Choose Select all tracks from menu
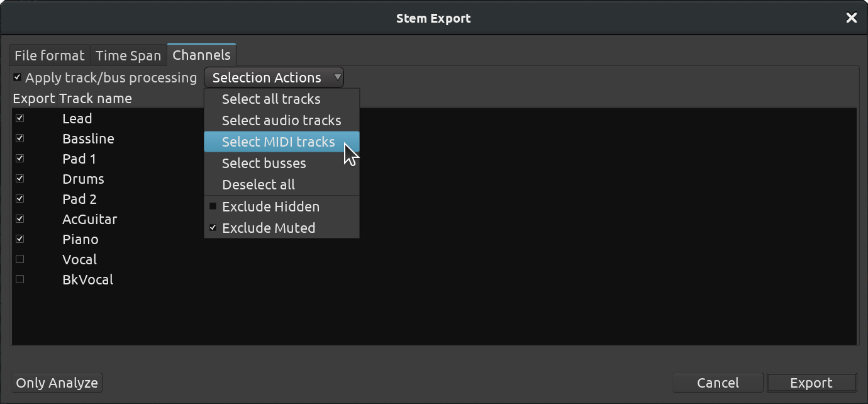The image size is (868, 404). click(x=282, y=99)
